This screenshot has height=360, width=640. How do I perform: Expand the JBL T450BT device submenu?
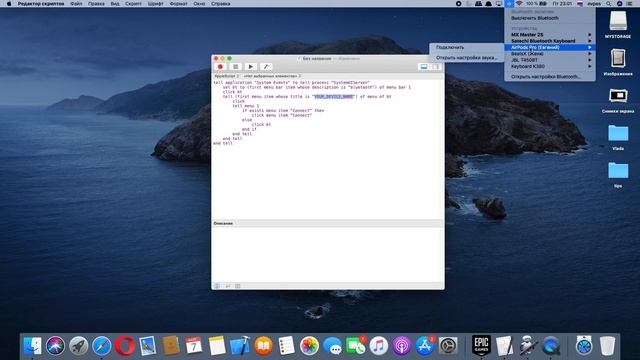pos(550,60)
